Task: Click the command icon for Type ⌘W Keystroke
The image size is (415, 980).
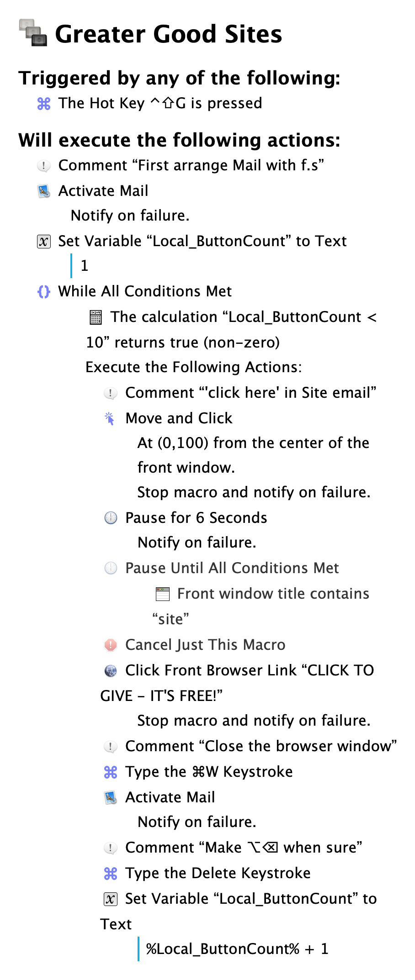Action: [x=111, y=772]
